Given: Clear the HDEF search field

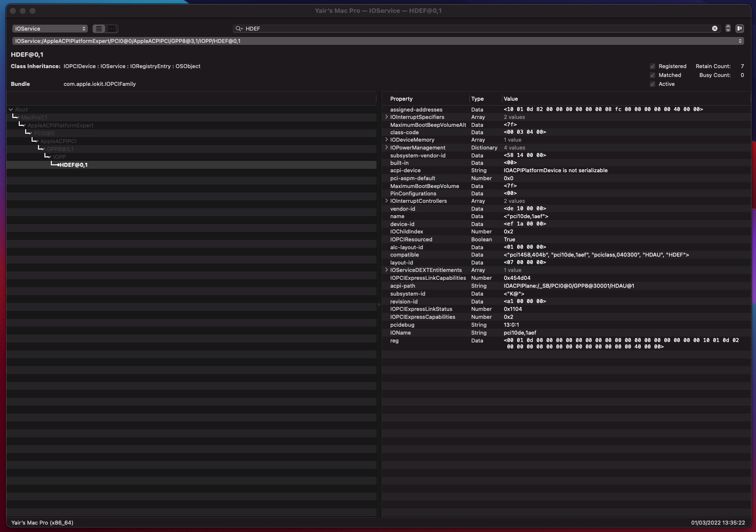Looking at the screenshot, I should coord(714,29).
